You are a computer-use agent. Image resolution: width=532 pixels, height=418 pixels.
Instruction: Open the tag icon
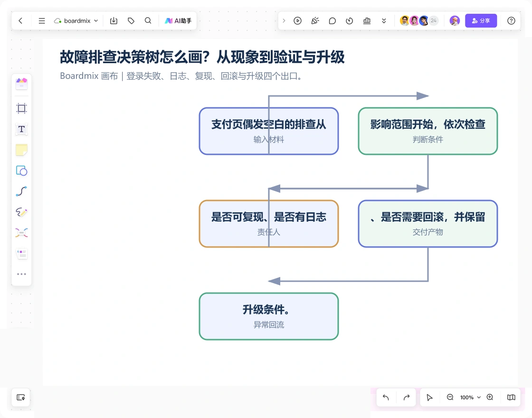click(131, 21)
